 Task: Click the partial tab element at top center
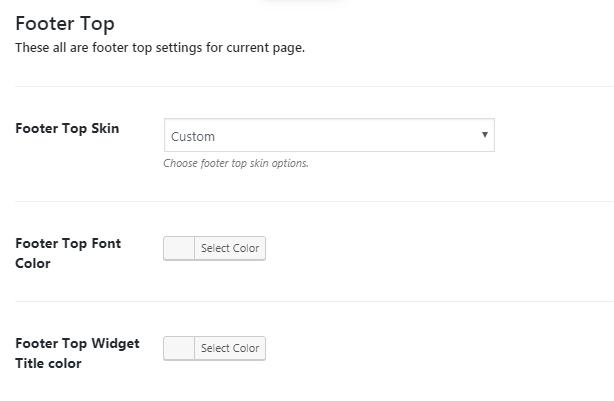point(300,2)
